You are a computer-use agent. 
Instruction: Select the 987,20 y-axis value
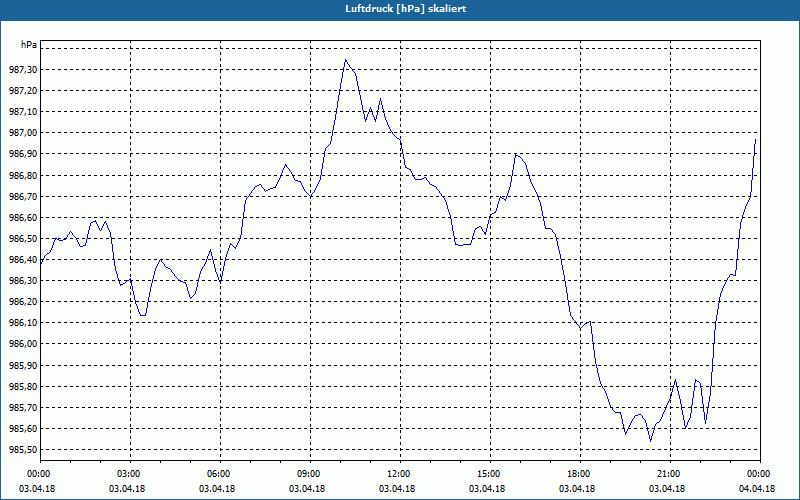[23, 90]
